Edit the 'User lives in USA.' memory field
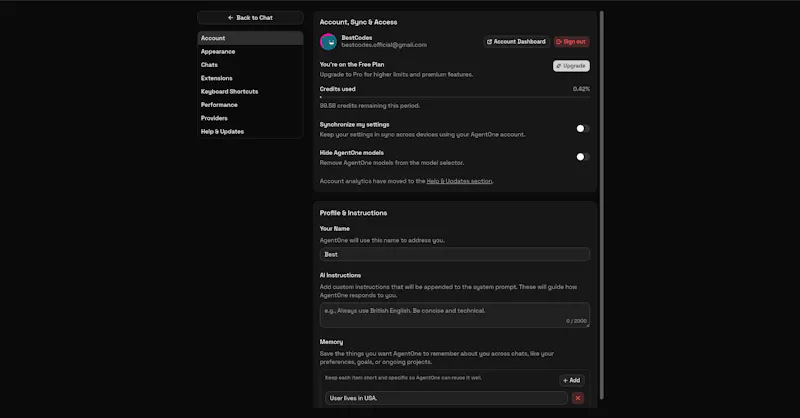800x418 pixels. [446, 398]
